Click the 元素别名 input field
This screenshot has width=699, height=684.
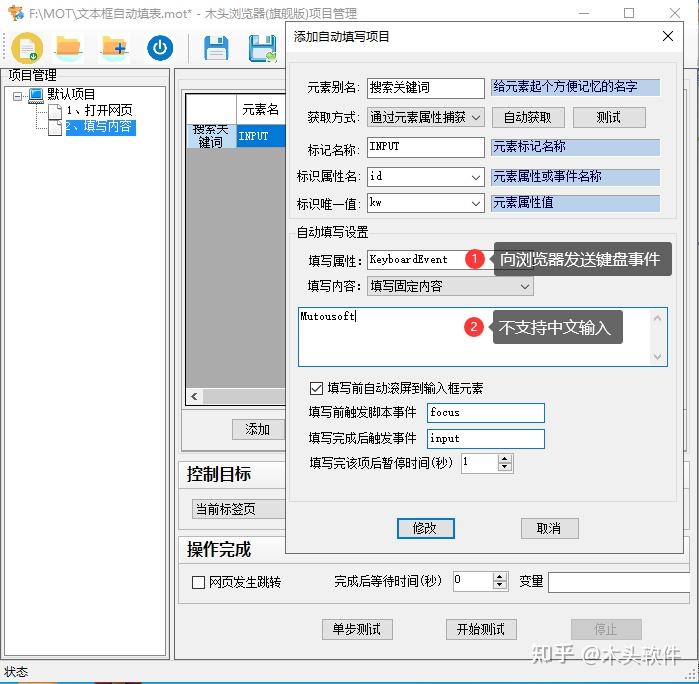(x=426, y=88)
